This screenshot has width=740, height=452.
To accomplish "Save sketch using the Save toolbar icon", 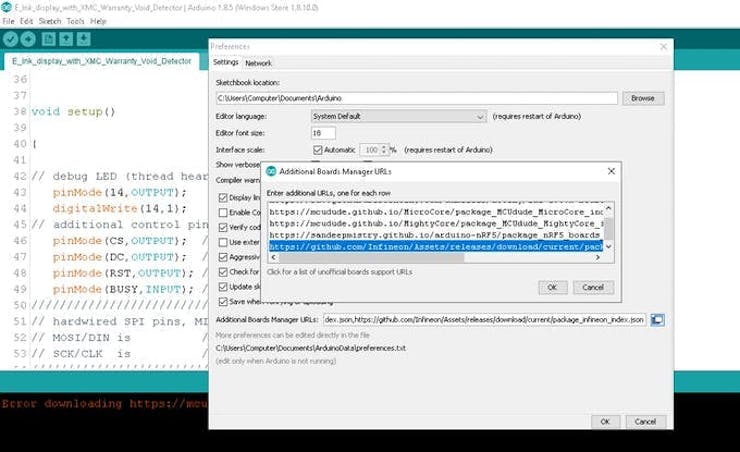I will click(84, 39).
